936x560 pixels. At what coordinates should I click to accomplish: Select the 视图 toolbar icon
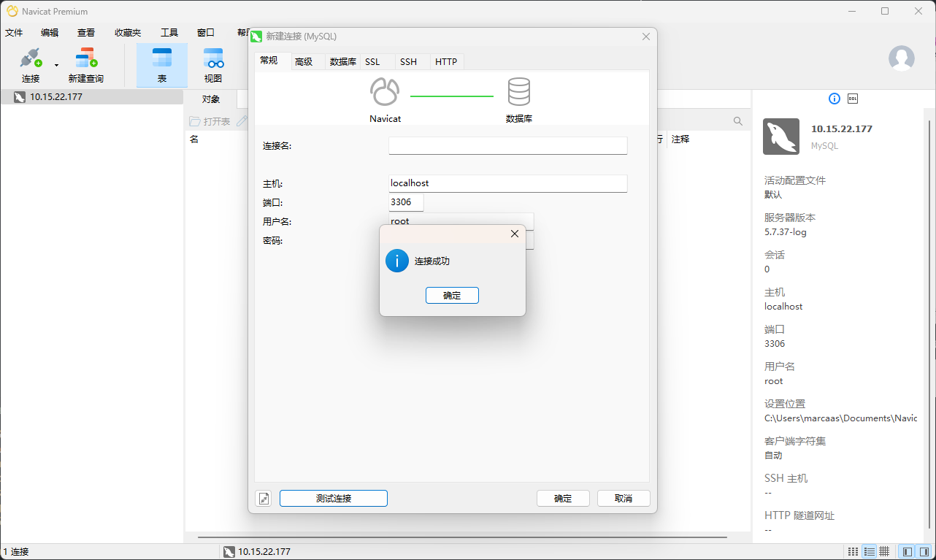click(213, 58)
